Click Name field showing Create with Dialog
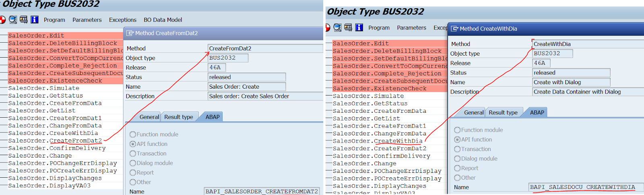This screenshot has width=644, height=195. [571, 82]
